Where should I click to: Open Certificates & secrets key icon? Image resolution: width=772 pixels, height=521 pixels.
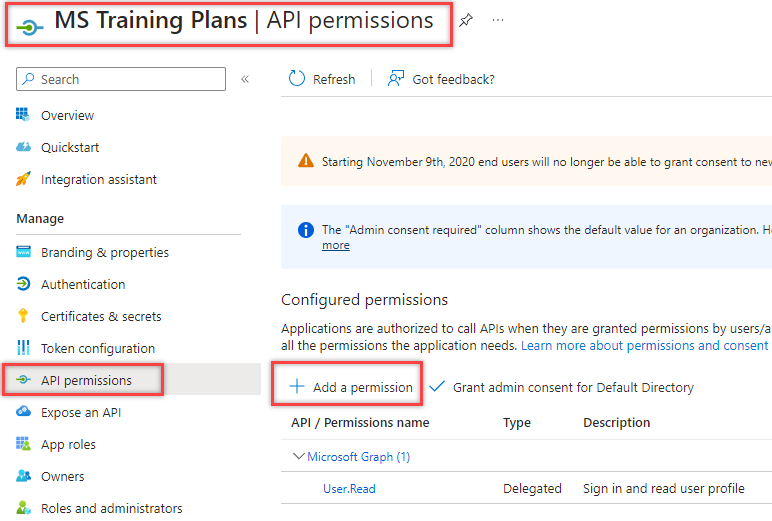coord(24,316)
